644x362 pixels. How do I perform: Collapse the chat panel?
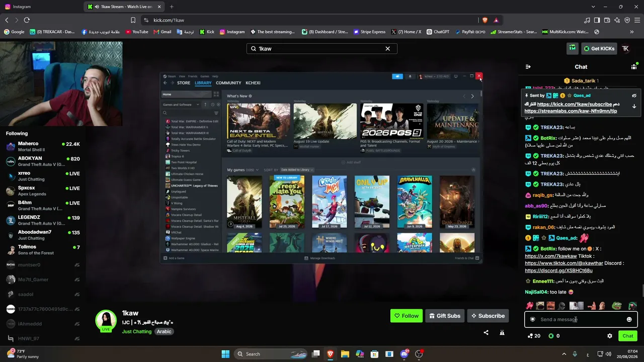pyautogui.click(x=528, y=67)
